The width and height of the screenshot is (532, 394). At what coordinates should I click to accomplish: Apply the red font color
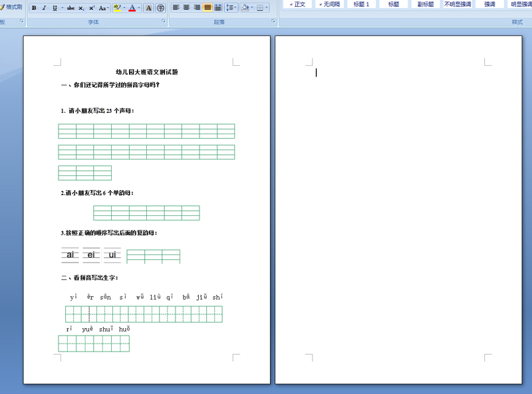[132, 8]
